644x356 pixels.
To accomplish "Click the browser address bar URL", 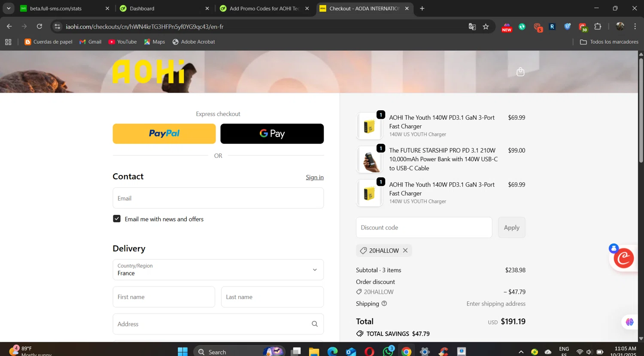I will point(145,27).
